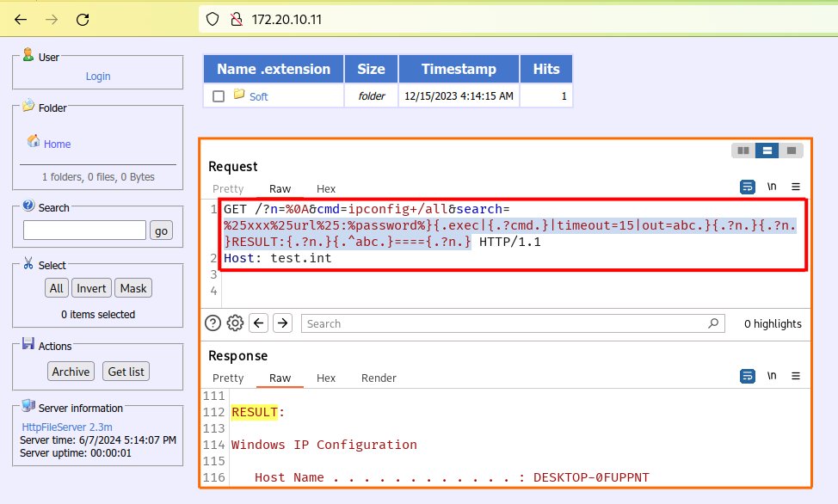Sort by the Size column header
The height and width of the screenshot is (504, 838).
click(x=371, y=69)
